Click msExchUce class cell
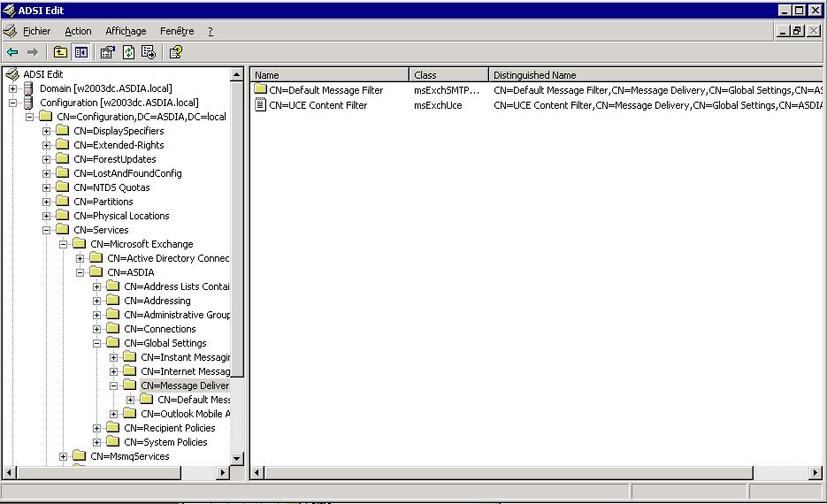Screen dimensions: 827x504 pos(438,105)
